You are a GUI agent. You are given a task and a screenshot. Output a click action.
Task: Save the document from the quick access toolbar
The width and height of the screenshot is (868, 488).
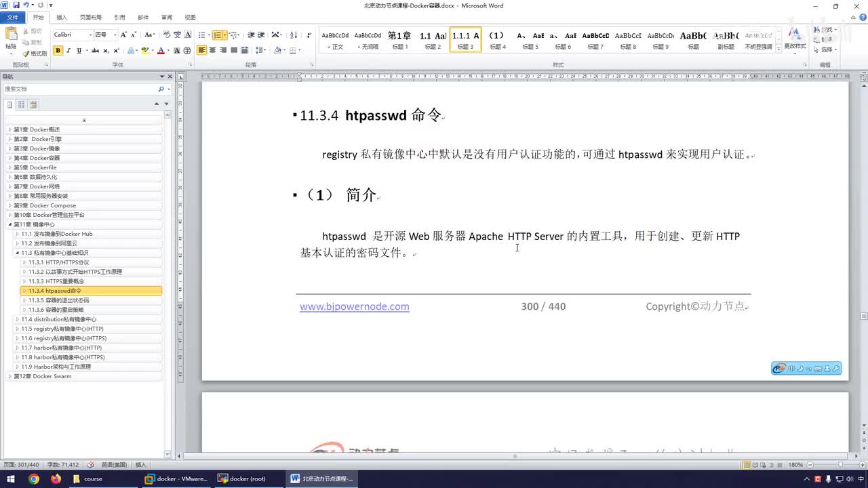(x=16, y=5)
